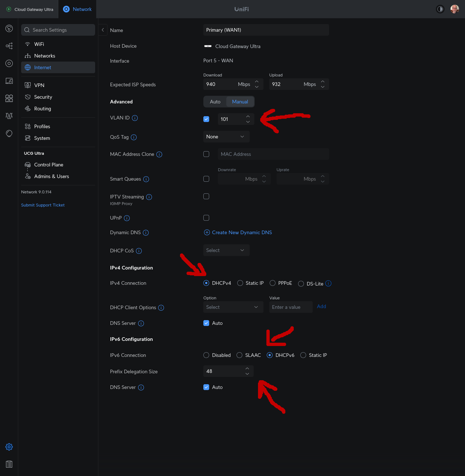Show Dynamic DNS info icon
This screenshot has height=476, width=465.
(146, 233)
